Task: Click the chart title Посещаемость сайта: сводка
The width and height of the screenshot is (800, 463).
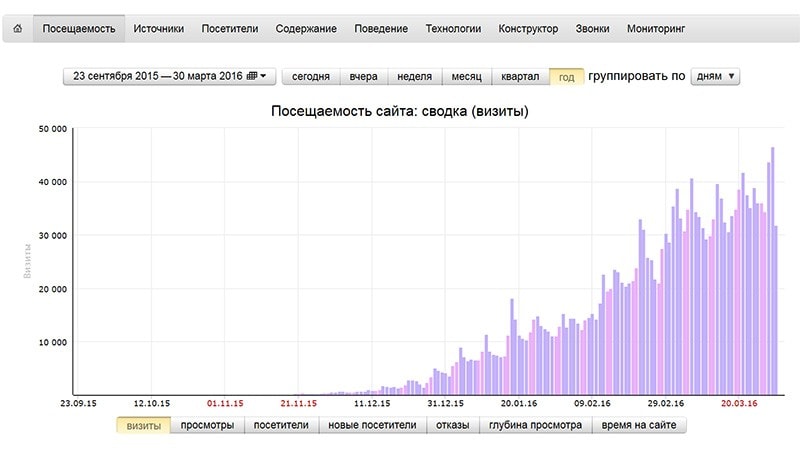Action: coord(399,111)
